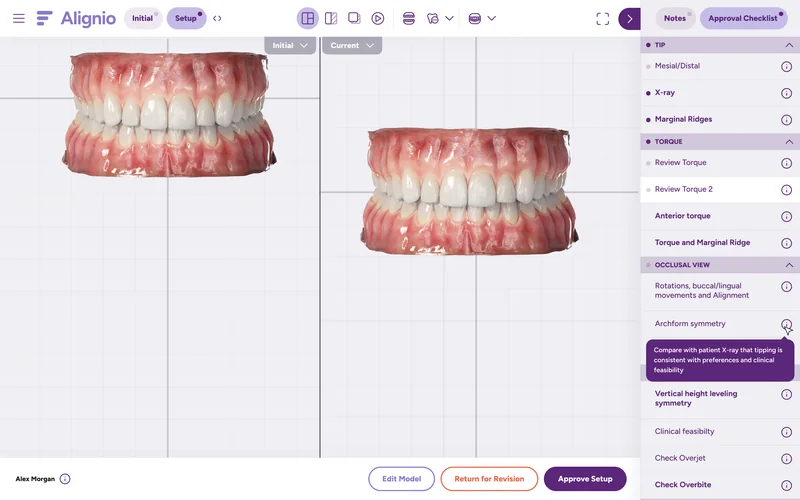Select Vertical height leveling symmetry item
The width and height of the screenshot is (800, 500).
click(x=720, y=398)
